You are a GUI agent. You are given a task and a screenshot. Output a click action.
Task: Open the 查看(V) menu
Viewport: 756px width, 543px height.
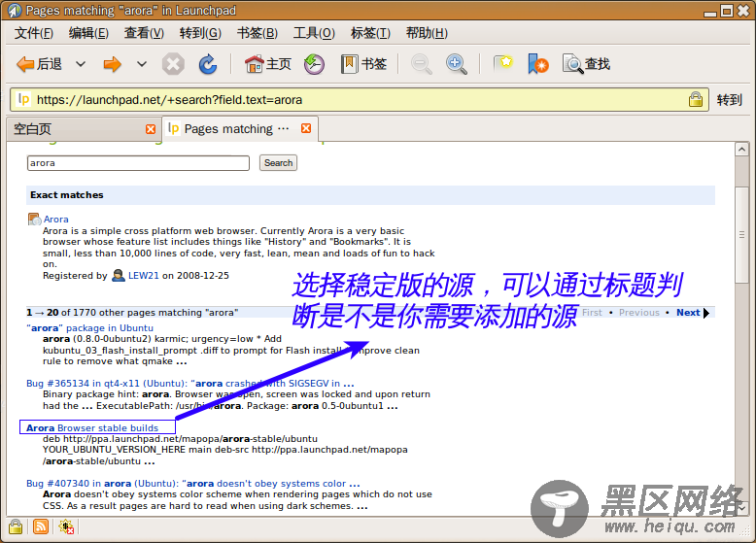click(x=144, y=33)
